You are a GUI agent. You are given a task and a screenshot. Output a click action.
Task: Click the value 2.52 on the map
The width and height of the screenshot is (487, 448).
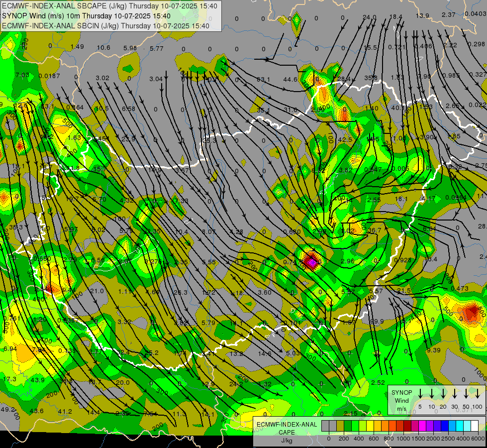click(x=378, y=383)
